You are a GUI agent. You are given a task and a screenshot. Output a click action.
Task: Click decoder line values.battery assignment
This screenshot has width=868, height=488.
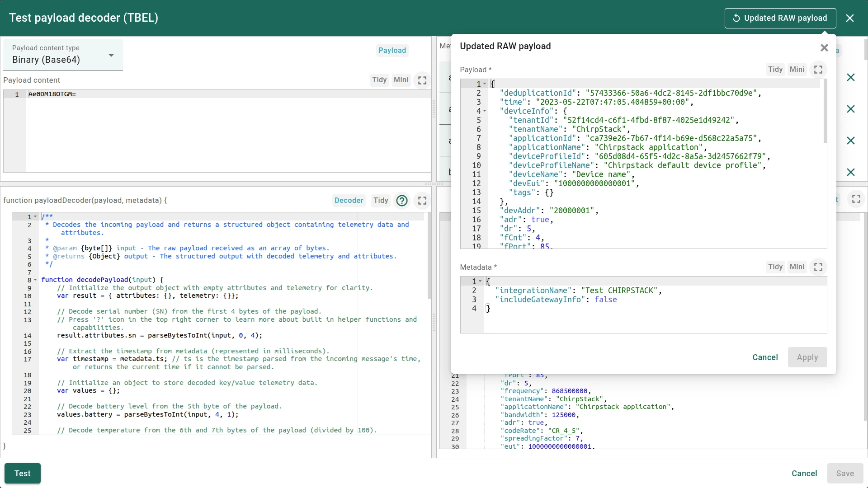point(147,414)
